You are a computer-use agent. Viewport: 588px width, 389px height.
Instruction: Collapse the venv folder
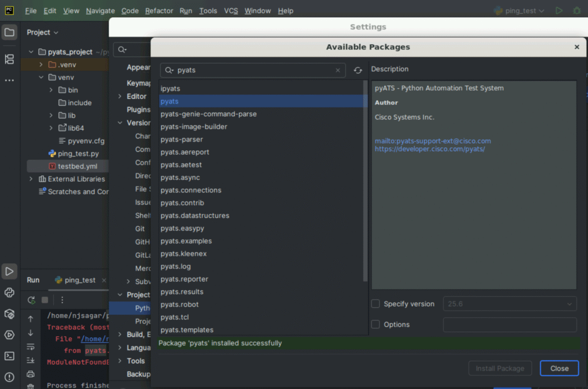[x=41, y=77]
